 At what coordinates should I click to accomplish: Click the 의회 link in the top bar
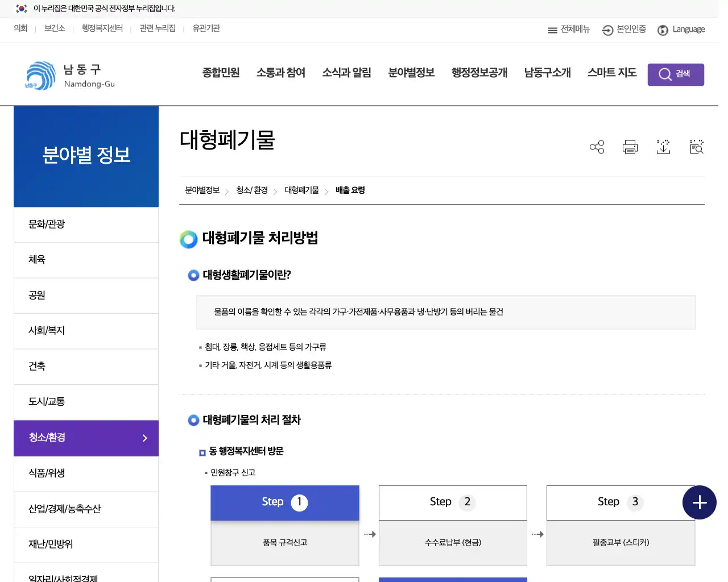coord(20,28)
